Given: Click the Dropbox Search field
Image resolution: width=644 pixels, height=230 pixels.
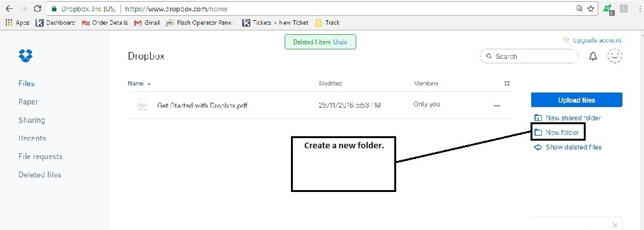Looking at the screenshot, I should [529, 56].
